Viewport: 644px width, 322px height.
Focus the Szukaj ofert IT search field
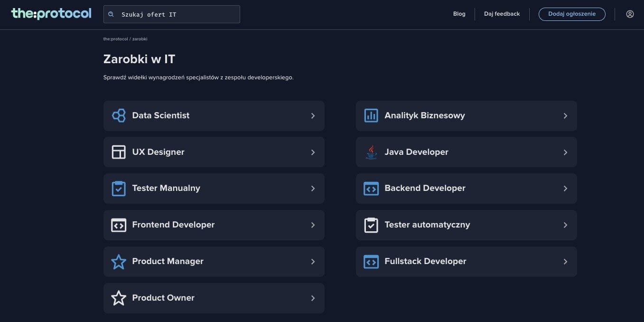(172, 14)
